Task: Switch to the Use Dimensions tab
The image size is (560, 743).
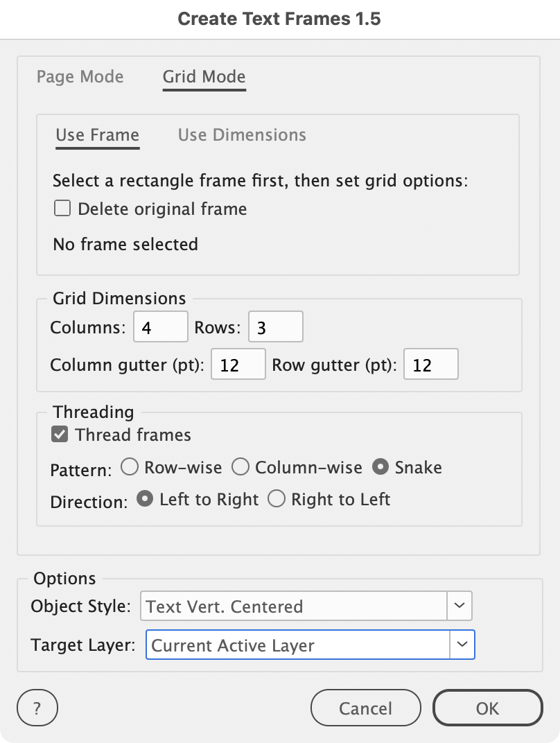Action: pyautogui.click(x=242, y=134)
